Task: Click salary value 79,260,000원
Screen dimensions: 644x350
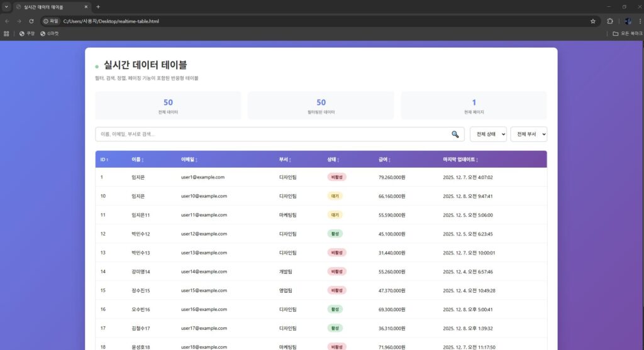Action: pos(392,177)
